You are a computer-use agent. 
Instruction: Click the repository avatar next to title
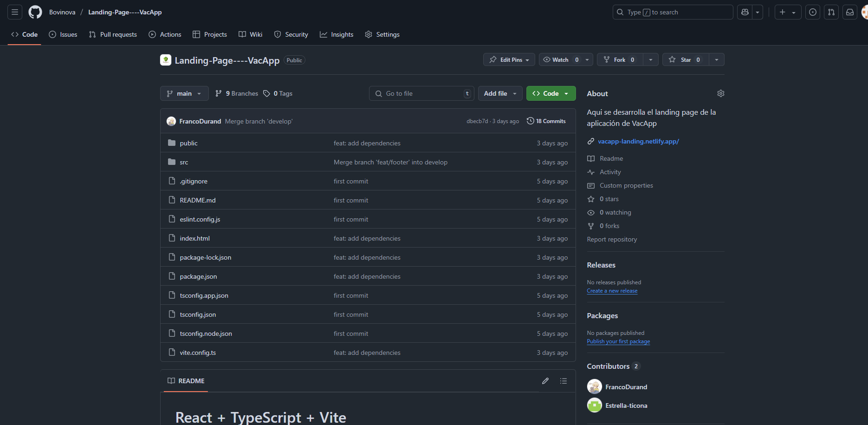(x=166, y=60)
